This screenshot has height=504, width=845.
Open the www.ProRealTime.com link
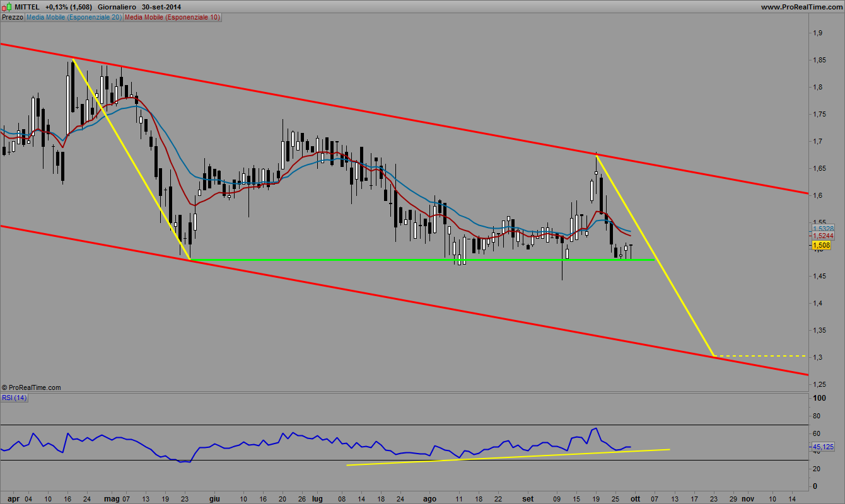[x=801, y=7]
